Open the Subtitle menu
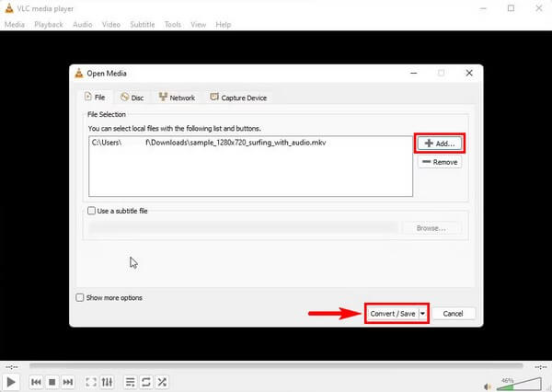 click(143, 24)
